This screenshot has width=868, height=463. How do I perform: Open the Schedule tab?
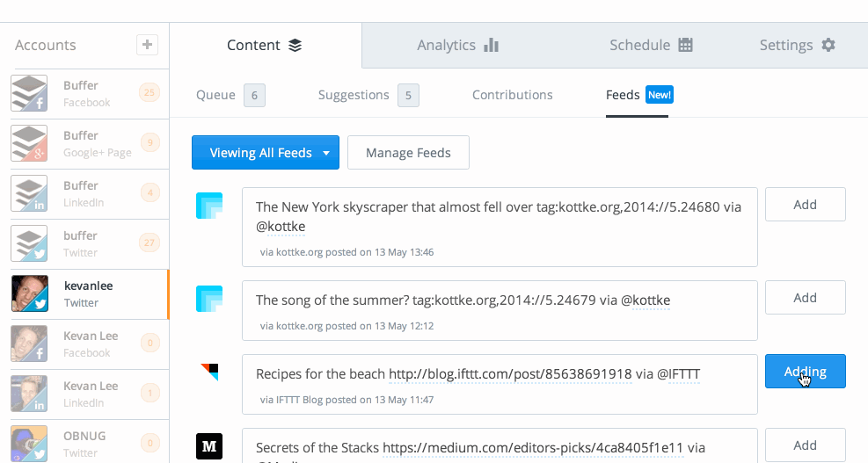[651, 45]
